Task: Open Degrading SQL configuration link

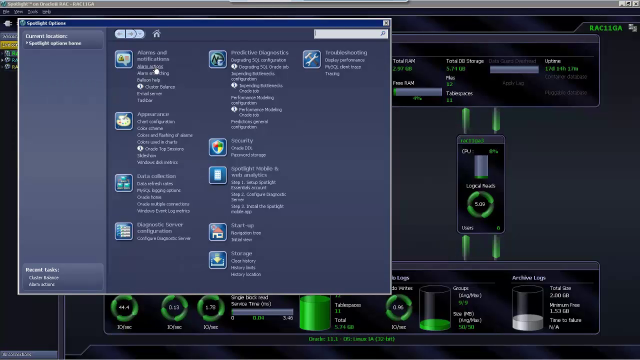Action: (x=258, y=60)
